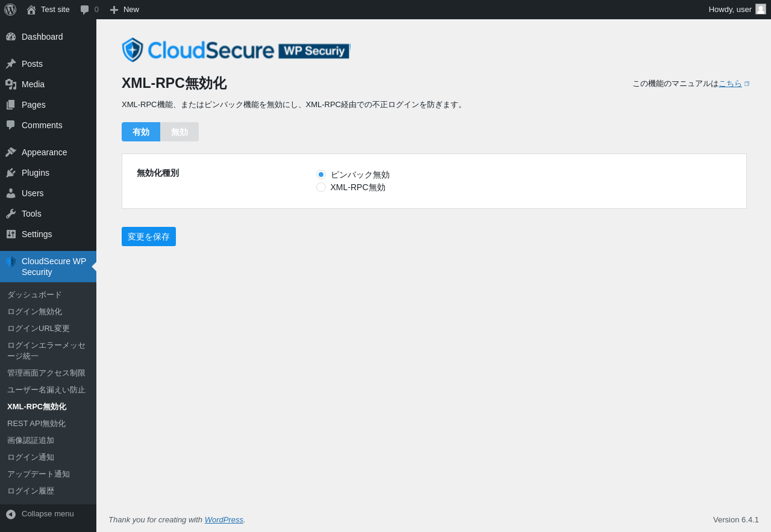
Task: Save changes with 変更を保存 button
Action: (149, 237)
